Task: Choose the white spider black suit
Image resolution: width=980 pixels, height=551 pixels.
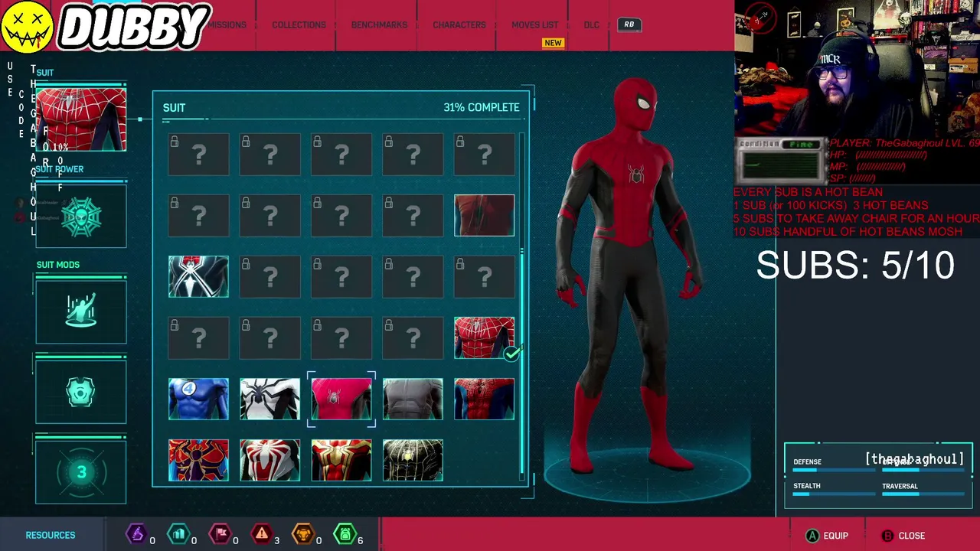Action: pyautogui.click(x=269, y=399)
